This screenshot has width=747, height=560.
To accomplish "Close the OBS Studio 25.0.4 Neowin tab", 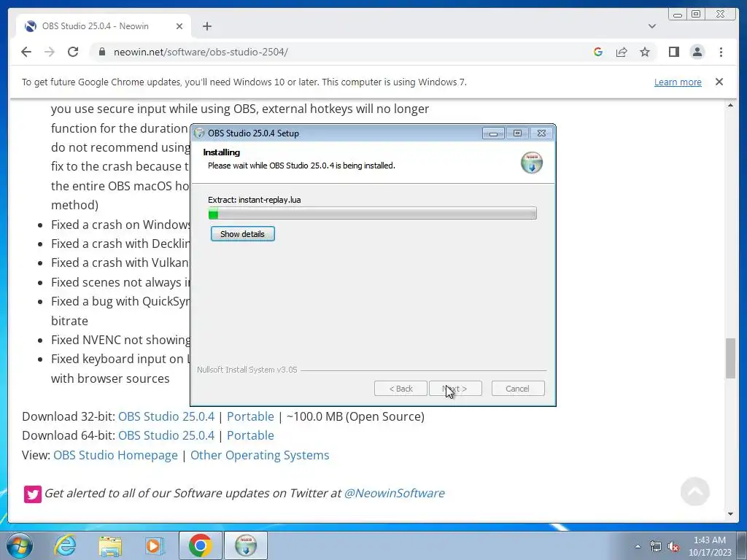I will 179,26.
